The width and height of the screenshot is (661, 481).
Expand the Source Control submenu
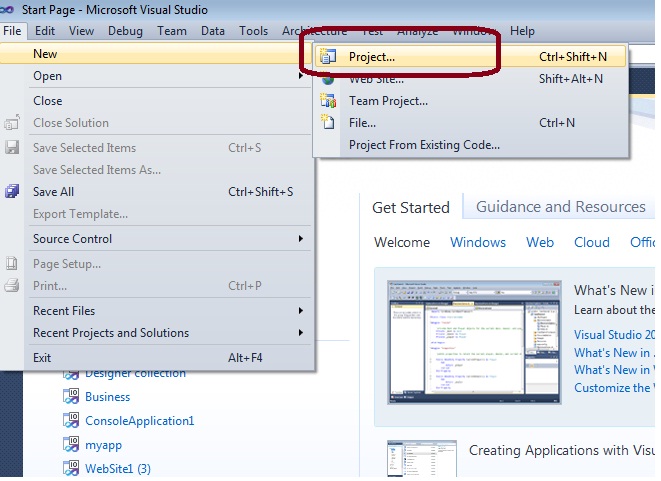(x=300, y=239)
